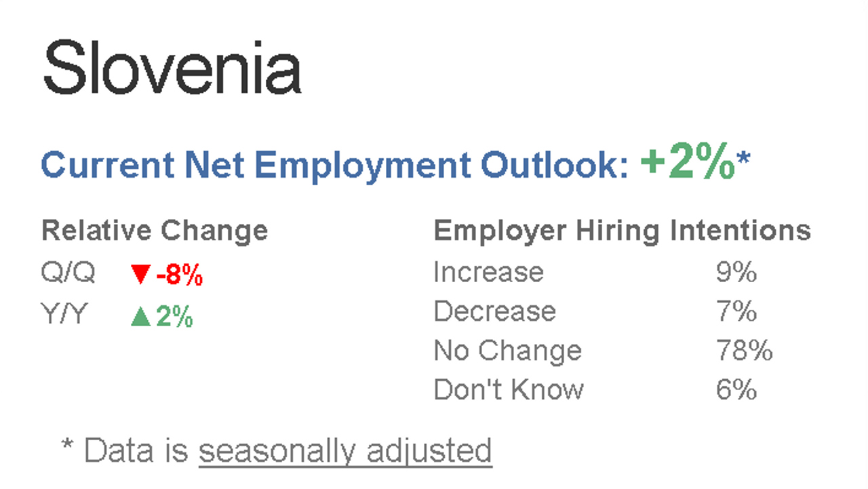Click the green +2% outlook value
The width and height of the screenshot is (868, 489).
tap(687, 163)
